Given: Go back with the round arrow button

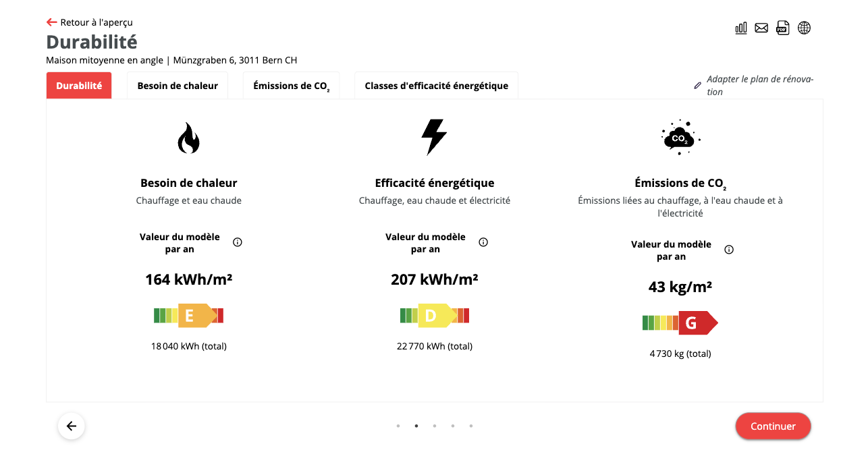Looking at the screenshot, I should (x=72, y=426).
